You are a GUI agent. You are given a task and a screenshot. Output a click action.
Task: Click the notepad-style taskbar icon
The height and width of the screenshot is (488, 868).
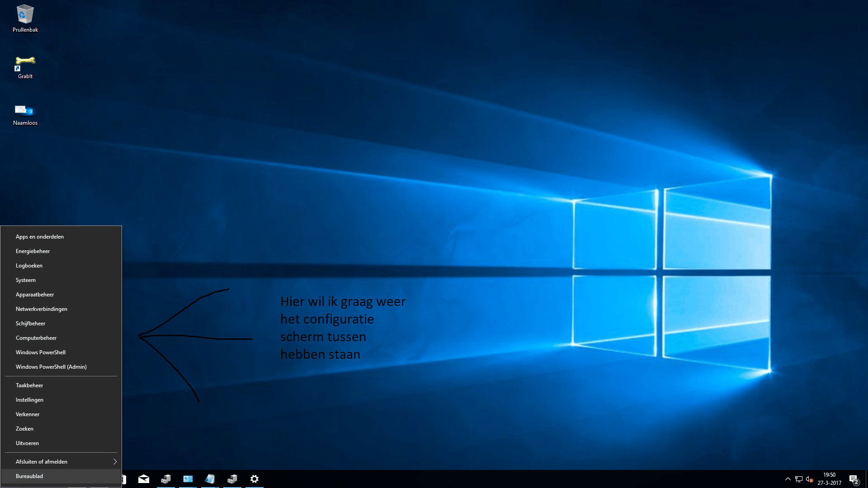pyautogui.click(x=210, y=479)
